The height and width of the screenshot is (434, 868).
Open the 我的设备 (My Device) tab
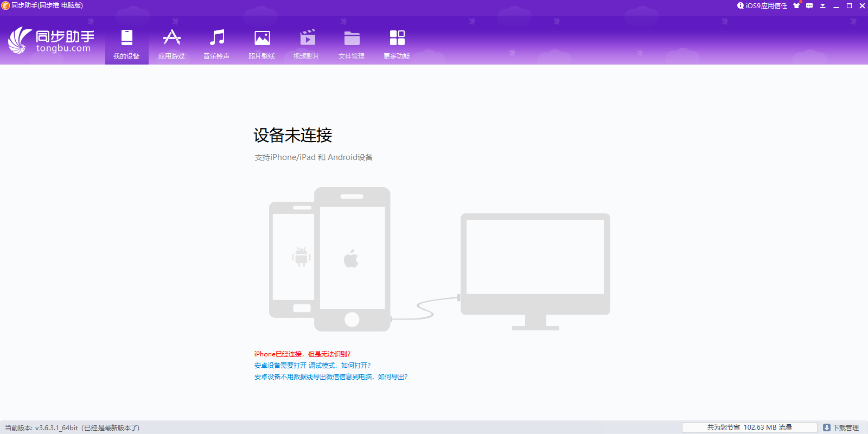point(126,44)
